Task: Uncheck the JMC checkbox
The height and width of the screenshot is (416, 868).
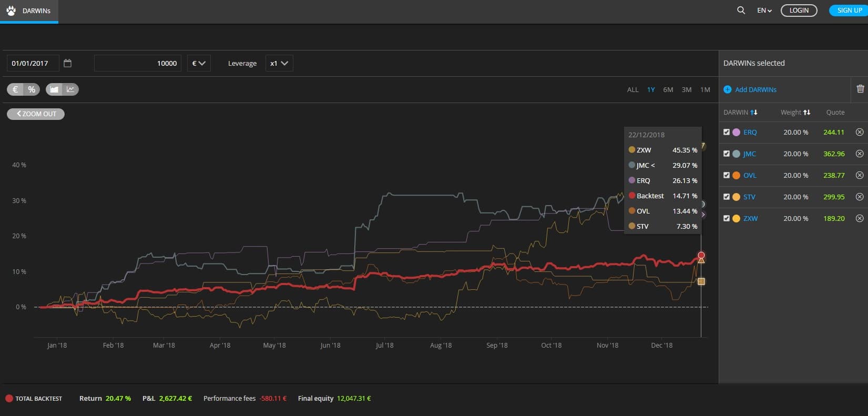Action: (727, 154)
